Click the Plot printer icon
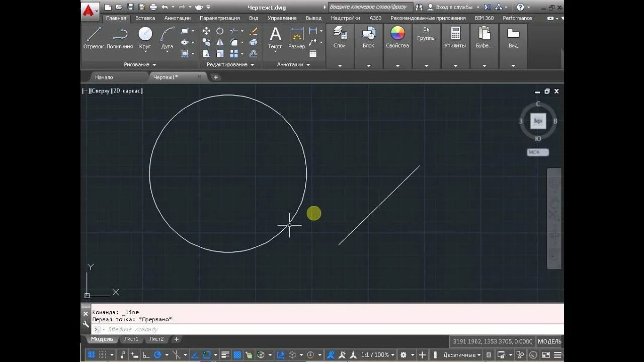 [x=153, y=7]
